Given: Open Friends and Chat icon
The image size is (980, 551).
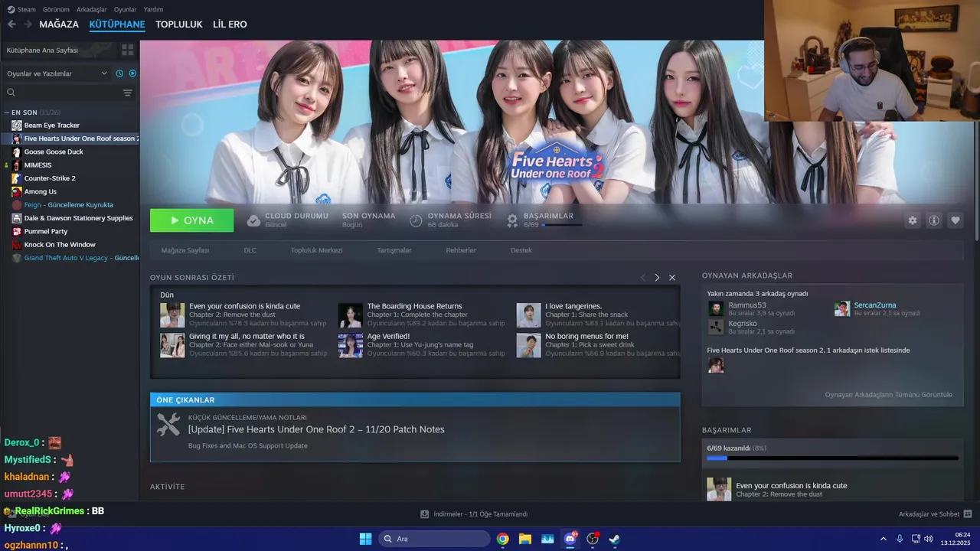Looking at the screenshot, I should pyautogui.click(x=968, y=514).
